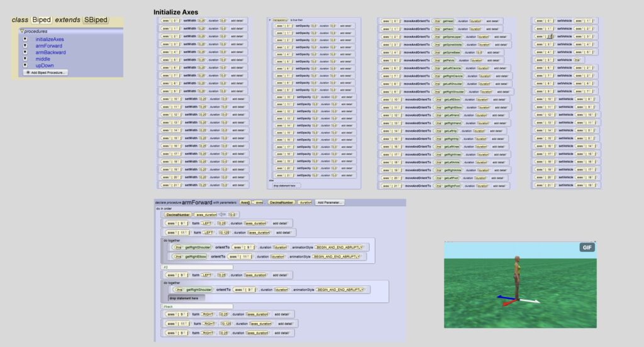Select the DecimalNumber duration parameter chip
The image size is (644, 347).
click(x=290, y=203)
